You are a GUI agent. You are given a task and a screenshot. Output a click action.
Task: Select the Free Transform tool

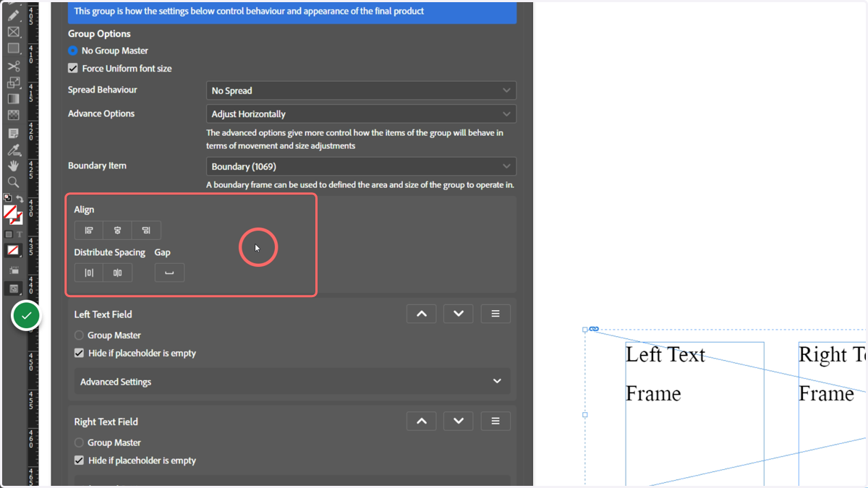pyautogui.click(x=13, y=82)
